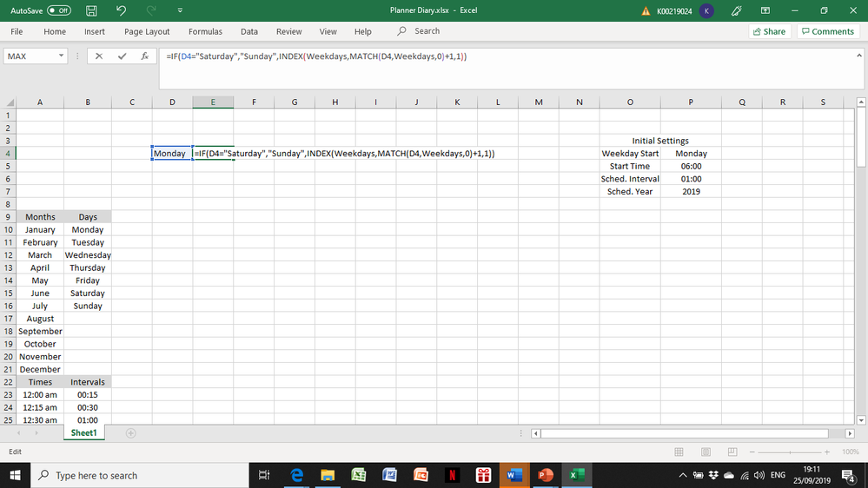This screenshot has width=868, height=488.
Task: Click cell D4 containing Monday
Action: point(172,154)
